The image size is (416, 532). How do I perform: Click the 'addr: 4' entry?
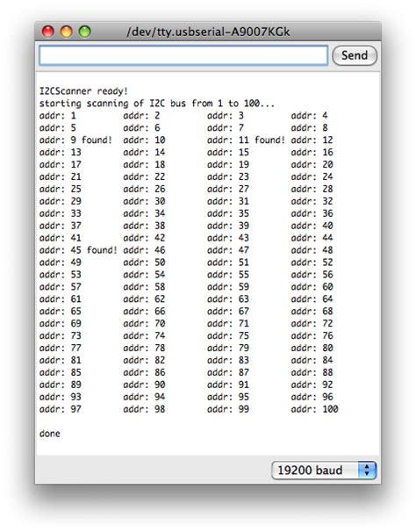309,116
